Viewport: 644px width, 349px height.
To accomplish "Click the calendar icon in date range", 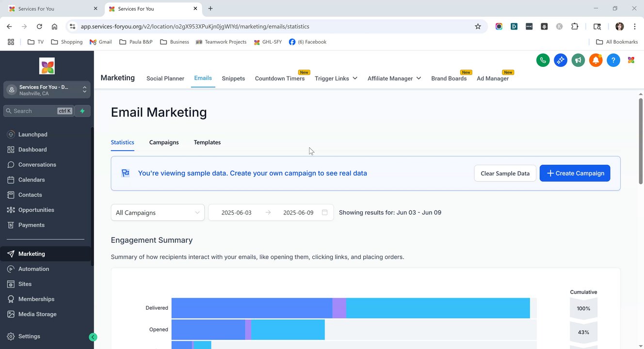I will point(325,213).
